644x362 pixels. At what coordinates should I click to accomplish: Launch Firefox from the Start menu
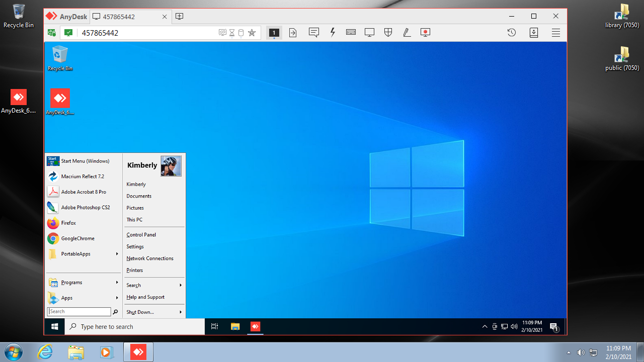pos(68,223)
